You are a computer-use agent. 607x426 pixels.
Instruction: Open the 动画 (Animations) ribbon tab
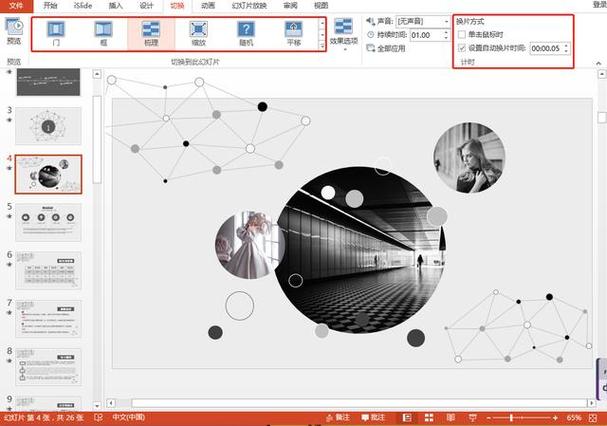[208, 5]
